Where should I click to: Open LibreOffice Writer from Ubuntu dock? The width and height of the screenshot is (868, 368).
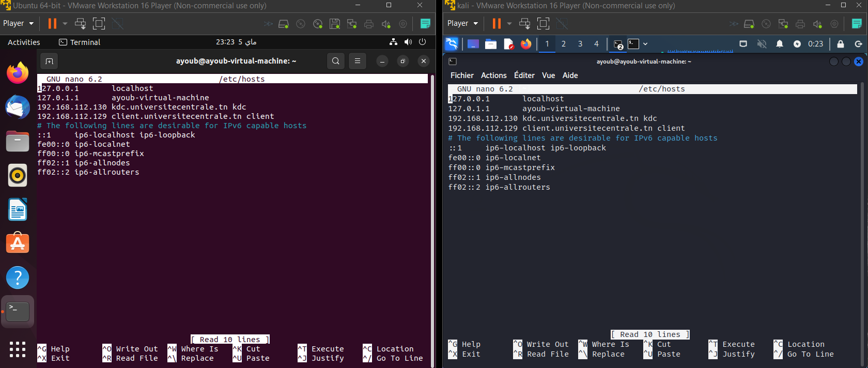(18, 210)
